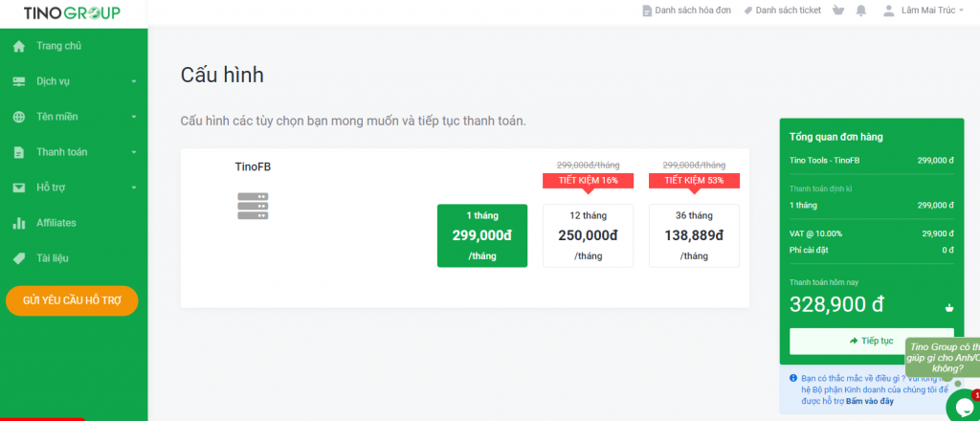
Task: Expand the Dịch vụ sidebar submenu arrow
Action: click(134, 82)
